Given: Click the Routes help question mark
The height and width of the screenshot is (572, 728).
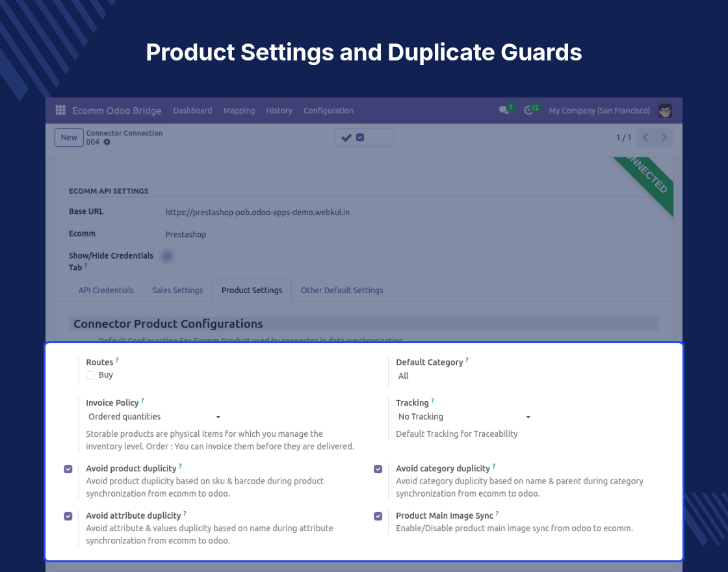Looking at the screenshot, I should point(117,360).
